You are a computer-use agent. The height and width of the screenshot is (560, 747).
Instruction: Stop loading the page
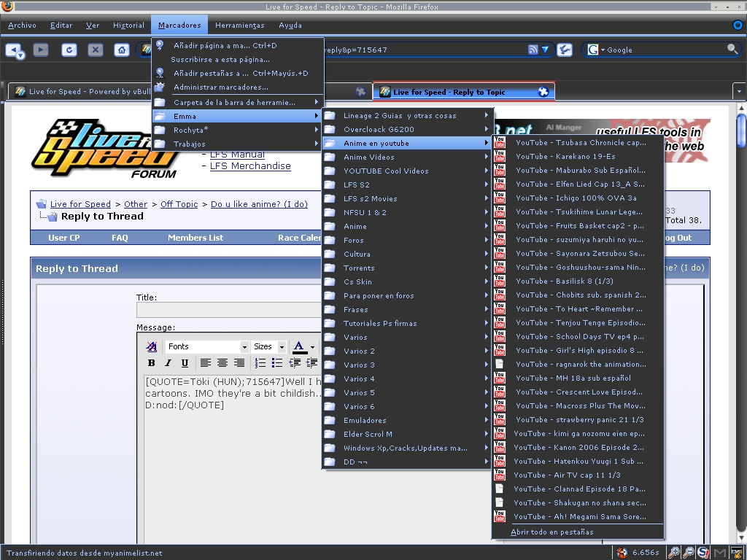coord(96,50)
